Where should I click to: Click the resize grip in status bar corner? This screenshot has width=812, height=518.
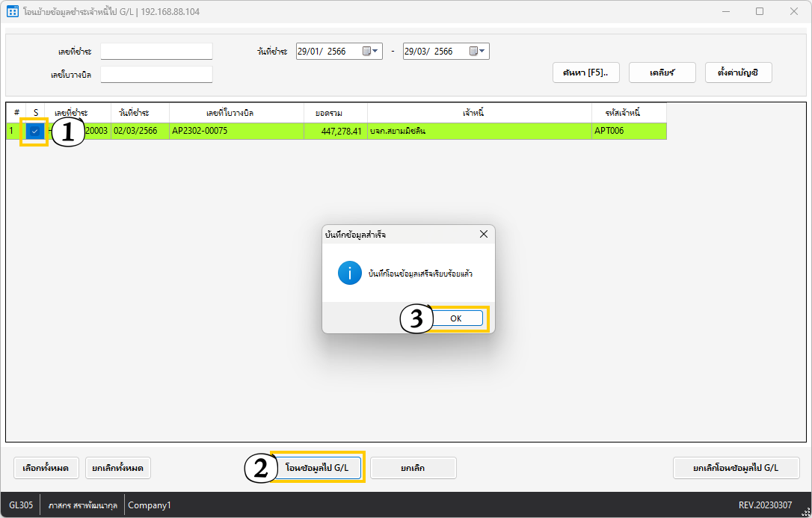[x=805, y=511]
